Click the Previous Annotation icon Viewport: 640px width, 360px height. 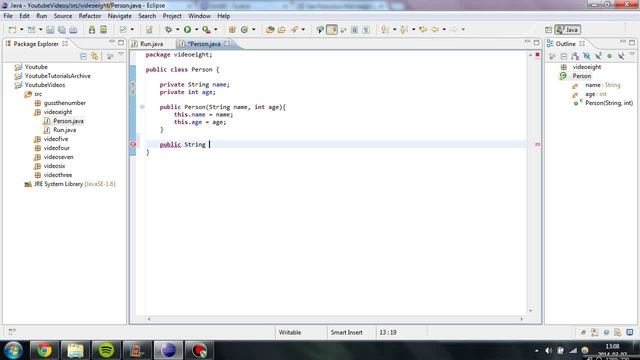tap(404, 29)
